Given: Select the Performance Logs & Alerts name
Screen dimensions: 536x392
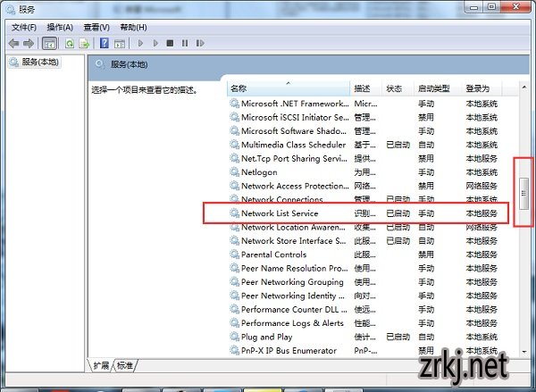Looking at the screenshot, I should click(x=292, y=323).
